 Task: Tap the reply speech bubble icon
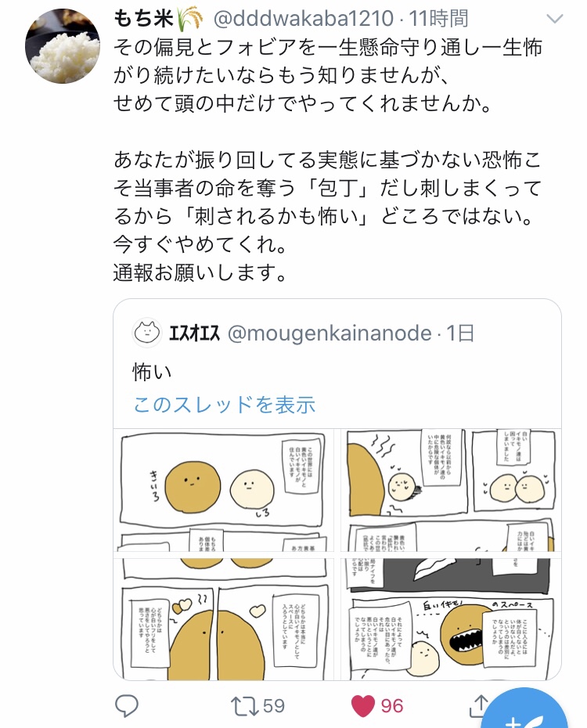tap(126, 706)
